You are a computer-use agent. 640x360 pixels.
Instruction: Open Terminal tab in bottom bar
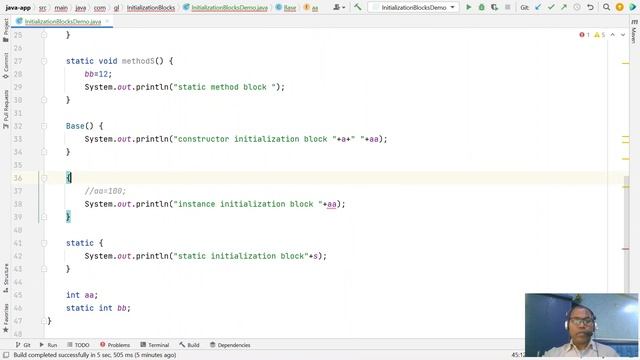pos(154,345)
